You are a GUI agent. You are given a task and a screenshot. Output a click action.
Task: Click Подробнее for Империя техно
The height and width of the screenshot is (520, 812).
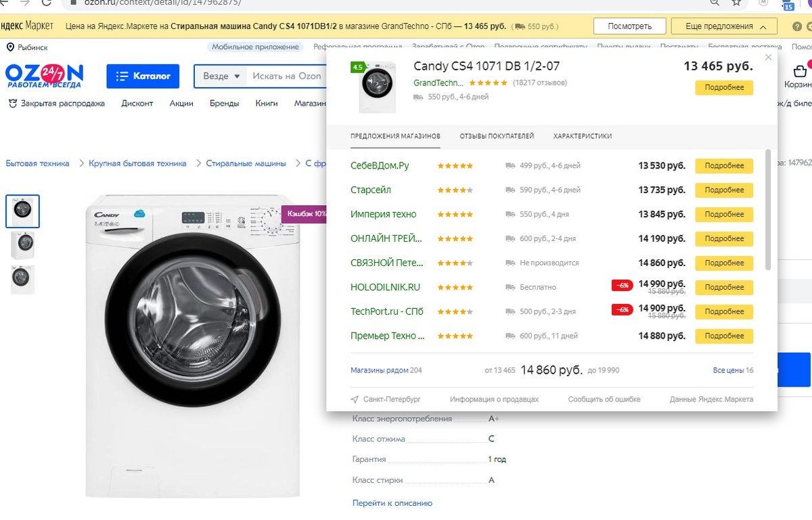[x=724, y=215]
